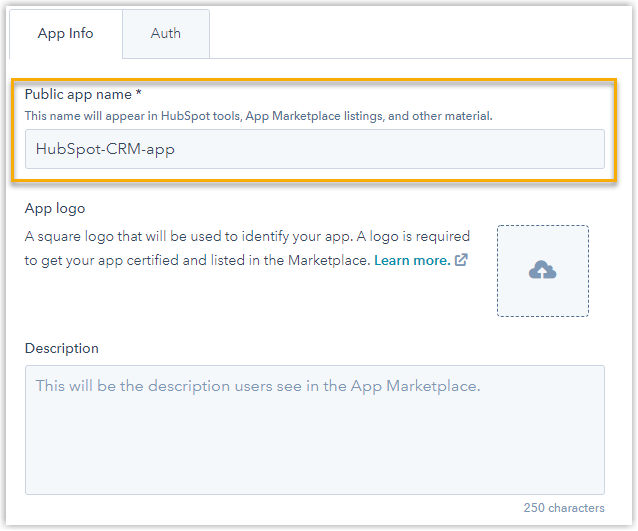
Task: Click inside the Description text area
Action: [314, 430]
